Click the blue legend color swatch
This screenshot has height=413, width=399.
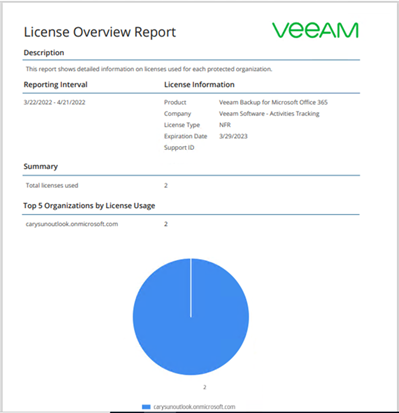coord(146,407)
